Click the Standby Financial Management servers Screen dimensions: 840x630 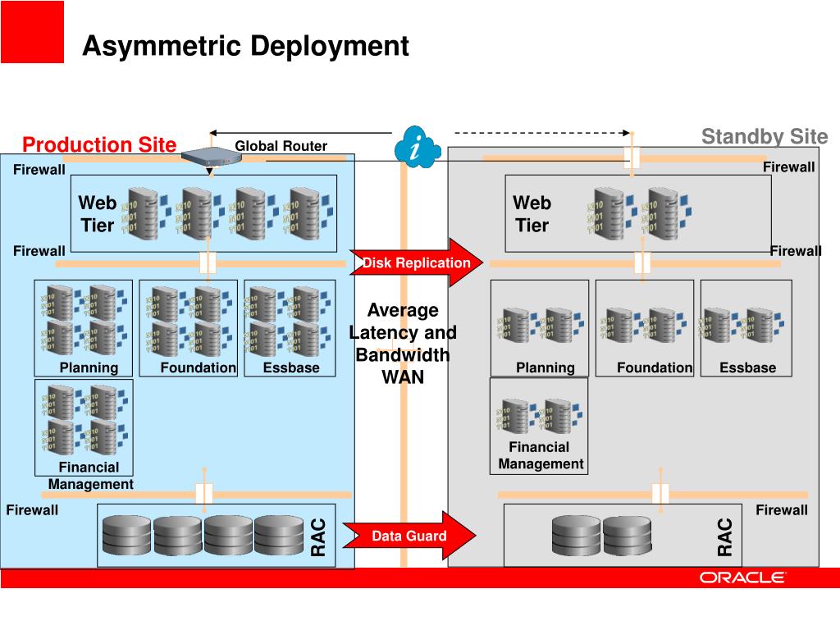pyautogui.click(x=540, y=416)
